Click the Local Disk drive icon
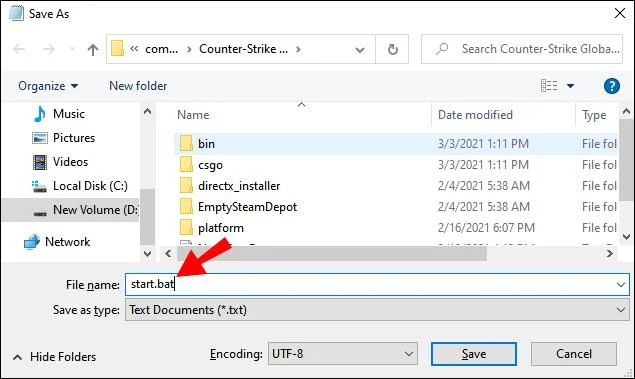This screenshot has width=635, height=379. point(39,186)
